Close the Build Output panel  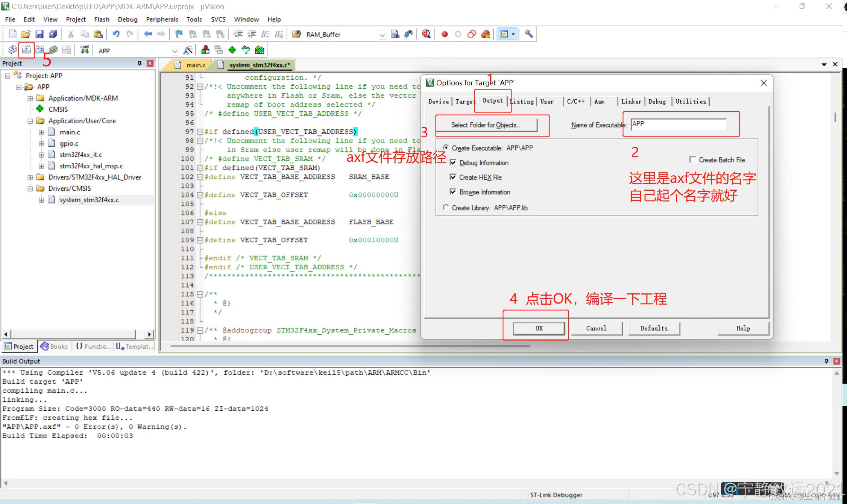coord(837,361)
